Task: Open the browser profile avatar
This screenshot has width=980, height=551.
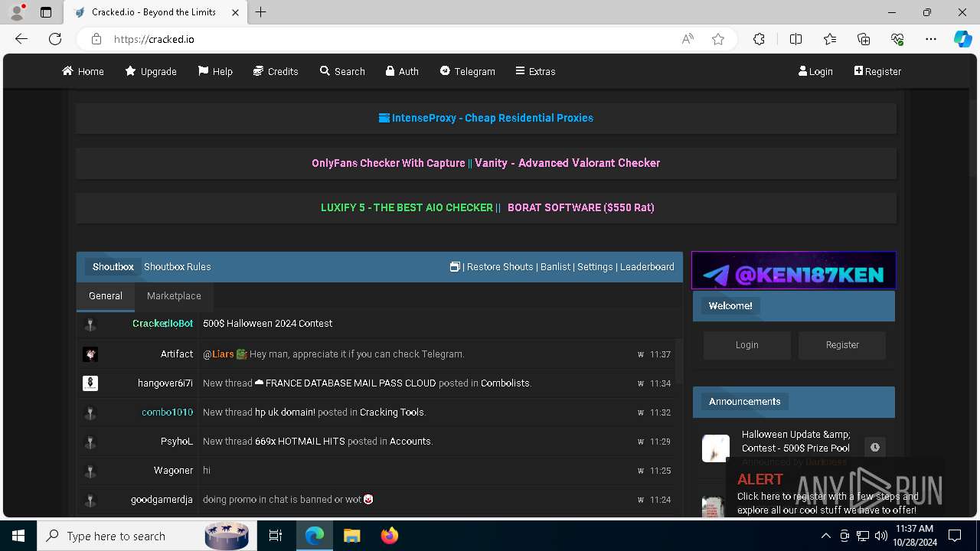Action: coord(17,12)
